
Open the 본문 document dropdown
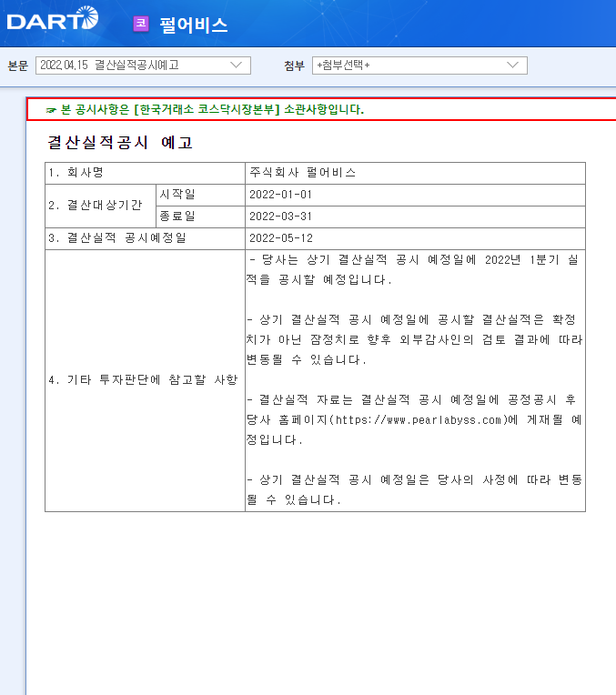pyautogui.click(x=143, y=65)
